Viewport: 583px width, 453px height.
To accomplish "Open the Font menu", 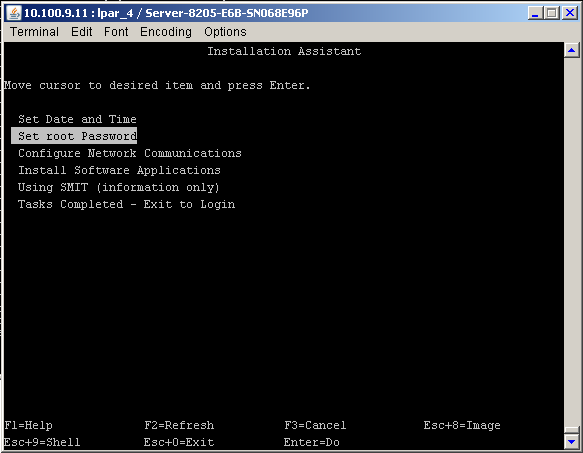I will pyautogui.click(x=116, y=32).
